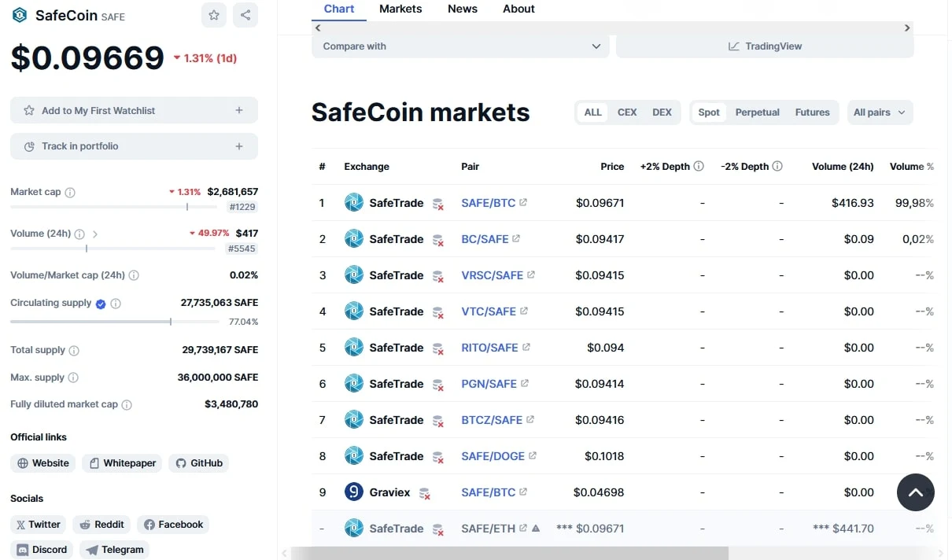
Task: Filter markets by DEX
Action: 662,112
